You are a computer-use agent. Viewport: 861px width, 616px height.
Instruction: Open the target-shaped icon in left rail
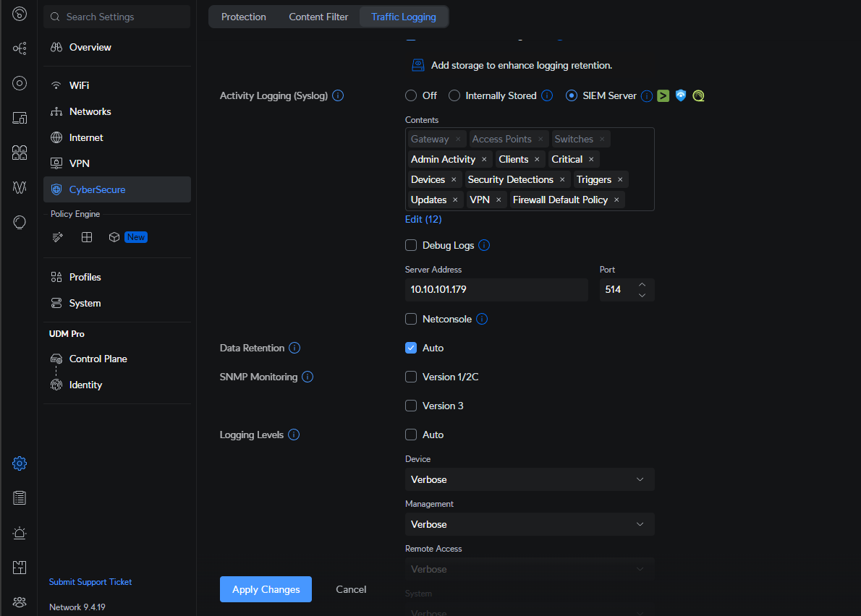[x=20, y=83]
